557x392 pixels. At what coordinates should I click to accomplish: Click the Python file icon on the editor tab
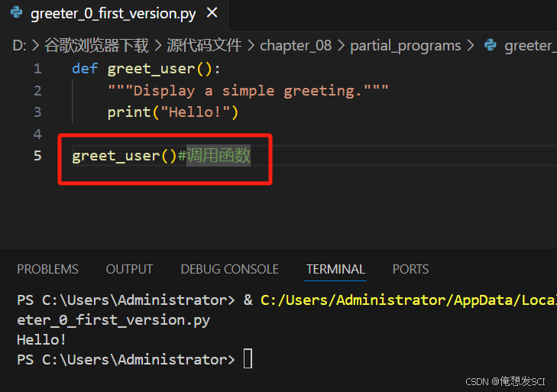pos(16,13)
